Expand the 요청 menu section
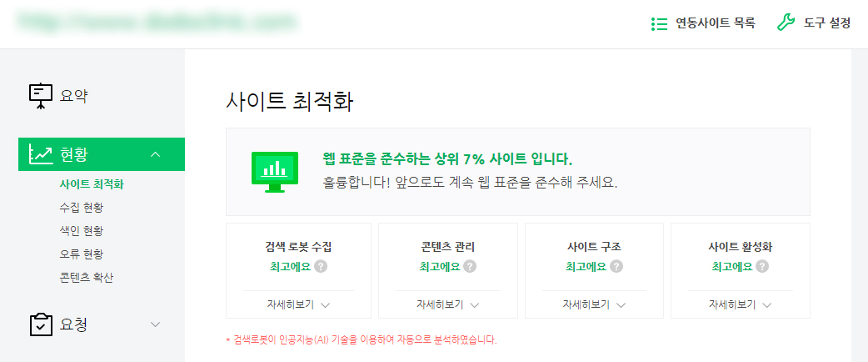 [x=155, y=324]
